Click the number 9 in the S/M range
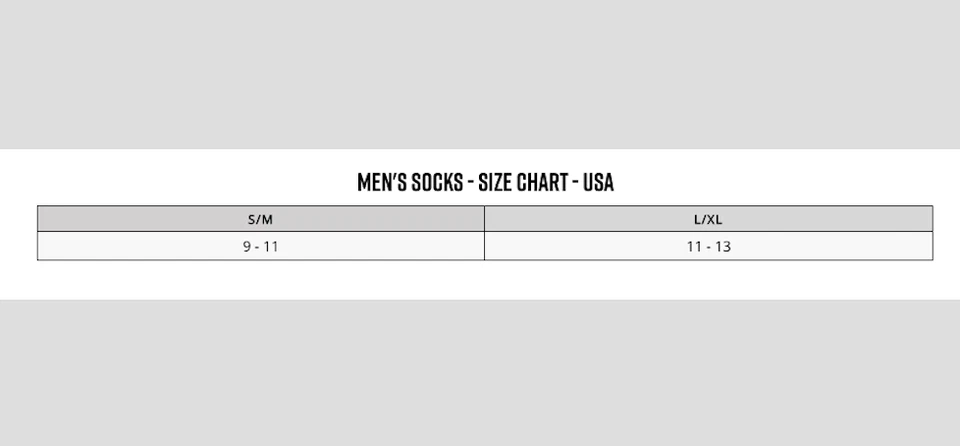Screen dimensions: 960x446 [247, 246]
